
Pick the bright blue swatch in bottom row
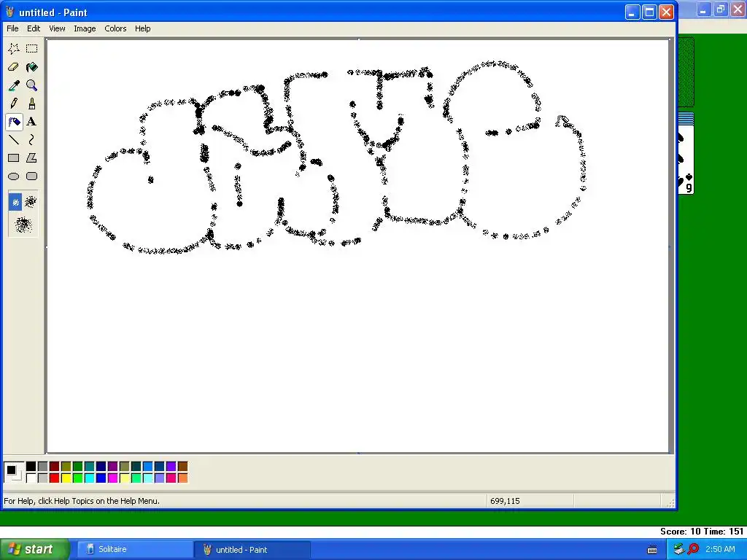tap(101, 478)
